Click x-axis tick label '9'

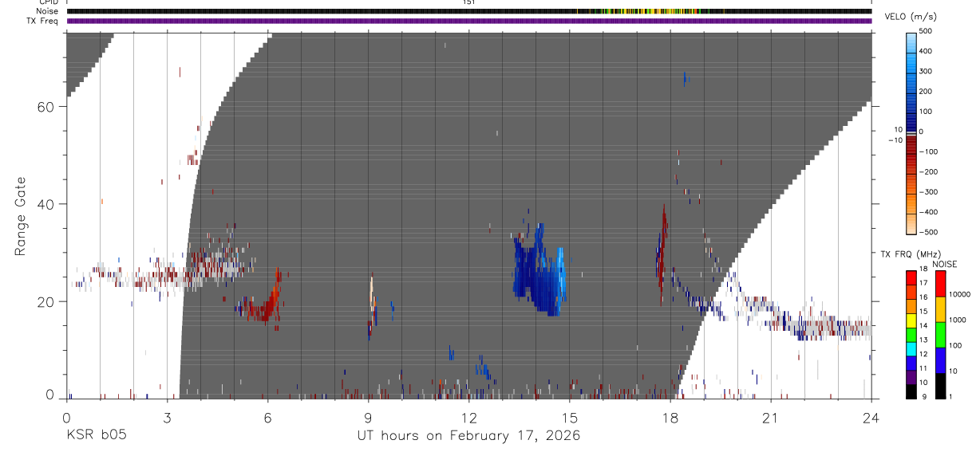368,419
